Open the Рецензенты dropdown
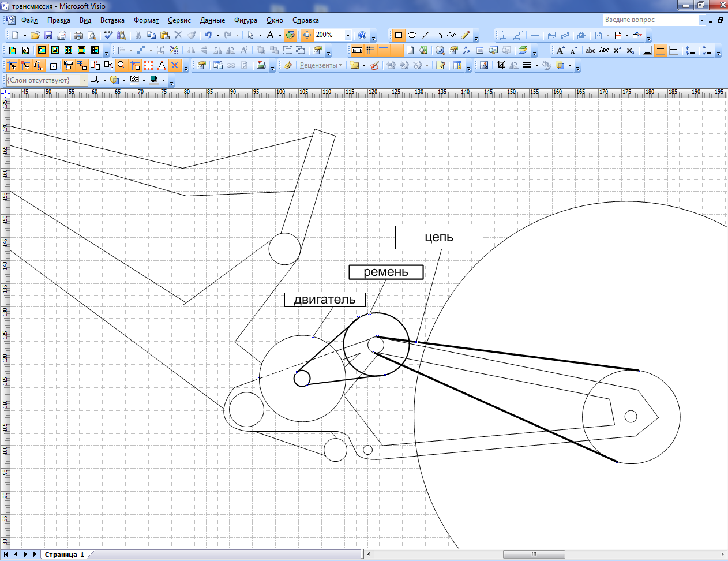728x561 pixels. tap(321, 65)
